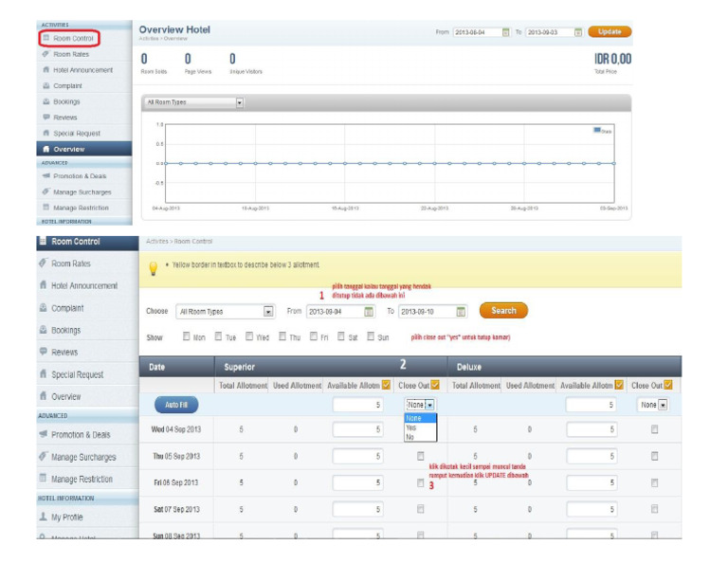Screen dimensions: 728x563
Task: Open calendar icon next to overview To date
Action: point(578,32)
